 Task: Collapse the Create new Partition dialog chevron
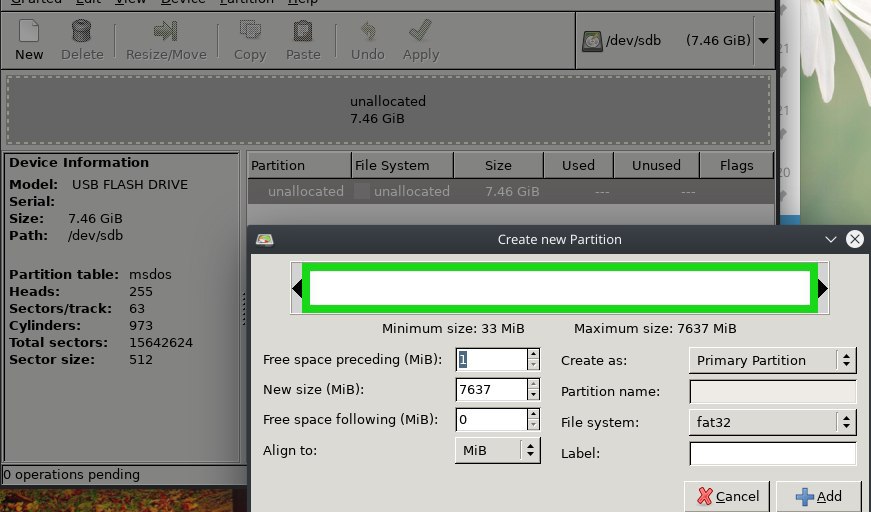pyautogui.click(x=830, y=239)
